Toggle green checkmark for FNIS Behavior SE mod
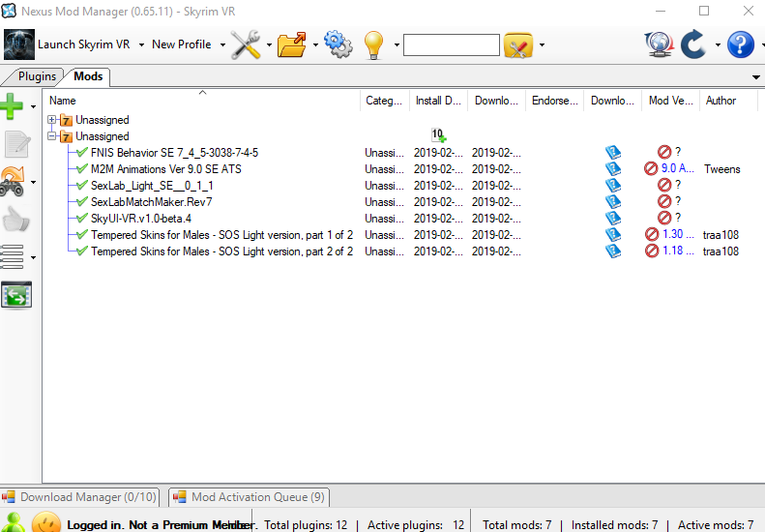This screenshot has width=765, height=532. [x=82, y=152]
